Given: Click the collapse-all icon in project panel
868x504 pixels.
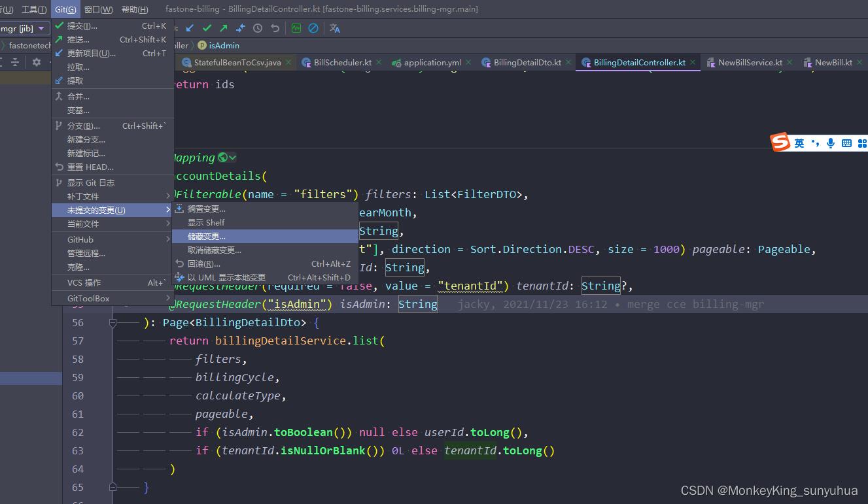Looking at the screenshot, I should (x=15, y=62).
